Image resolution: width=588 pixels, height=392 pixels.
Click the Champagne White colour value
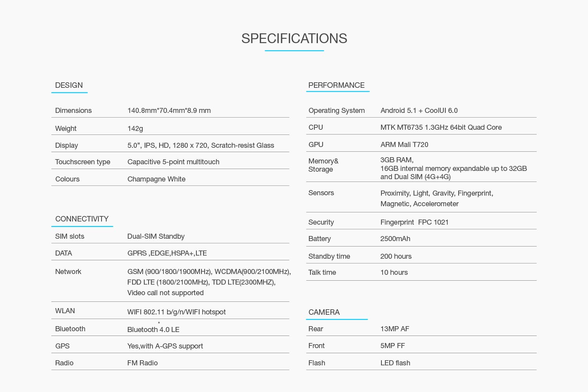pyautogui.click(x=156, y=179)
